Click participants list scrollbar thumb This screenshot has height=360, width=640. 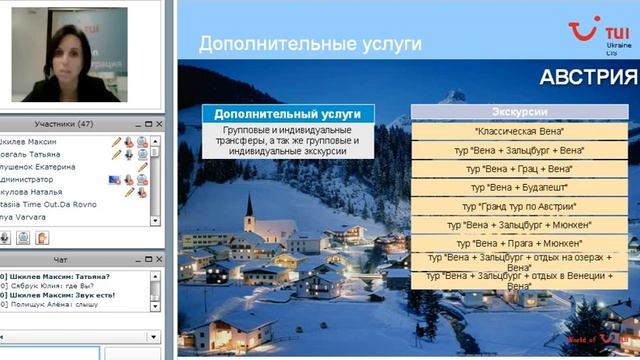click(155, 152)
